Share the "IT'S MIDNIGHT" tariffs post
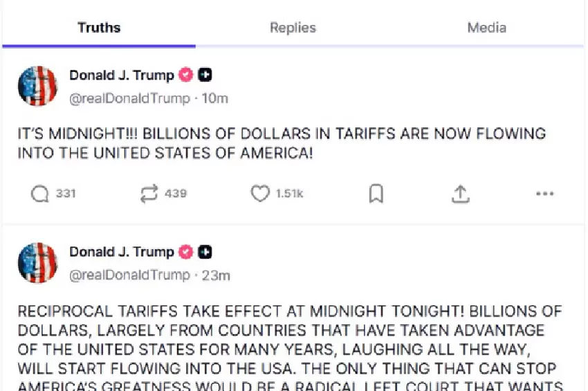Screen dimensions: 588x391 tap(461, 194)
